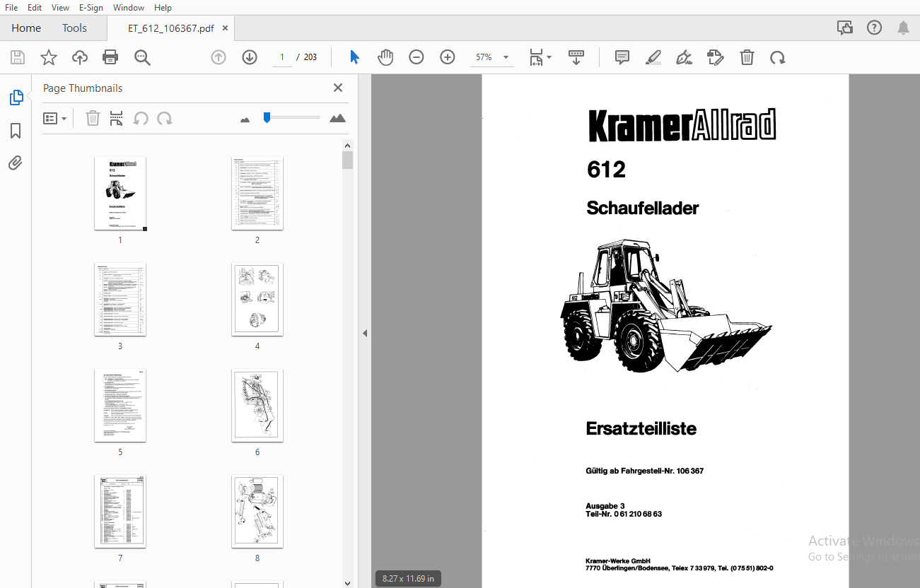Viewport: 920px width, 588px height.
Task: Open the Find text magnifier tool
Action: [143, 57]
